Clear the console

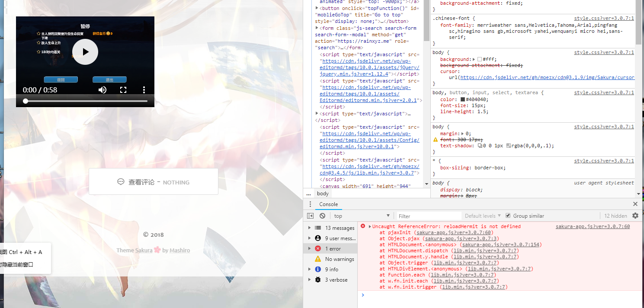click(x=322, y=216)
